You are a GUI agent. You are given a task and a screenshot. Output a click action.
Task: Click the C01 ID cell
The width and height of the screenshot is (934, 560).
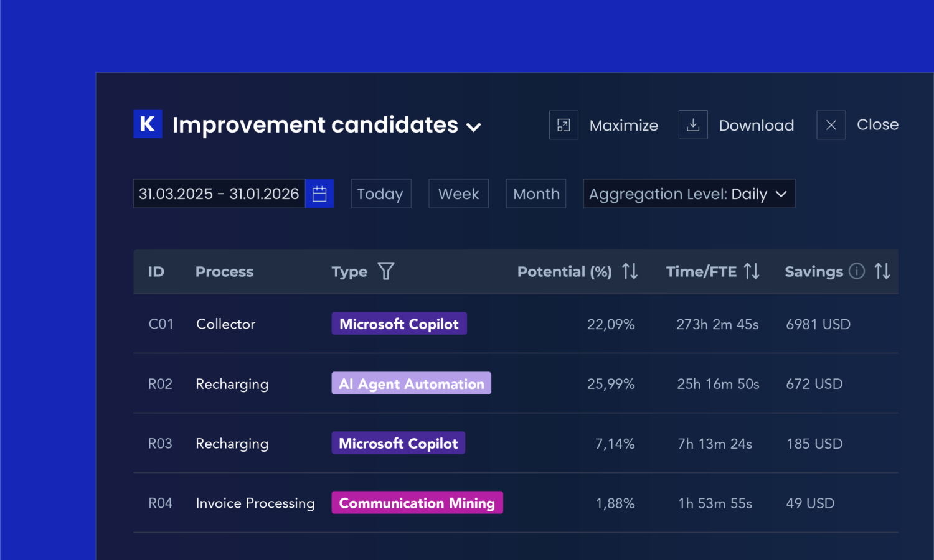[161, 324]
